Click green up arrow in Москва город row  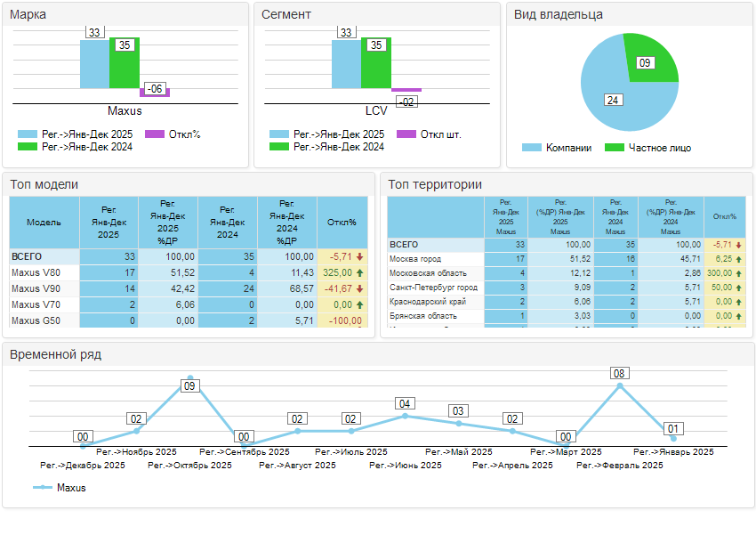click(x=740, y=259)
